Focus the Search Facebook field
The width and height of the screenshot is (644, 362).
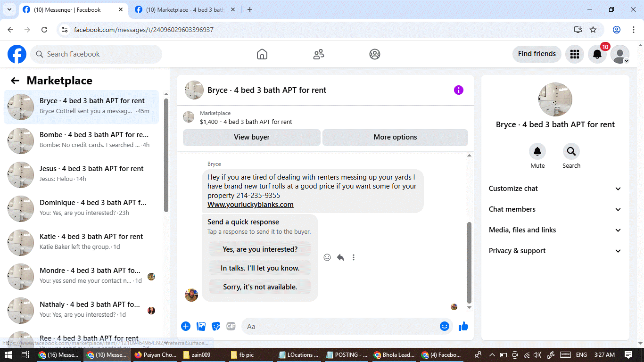(96, 54)
